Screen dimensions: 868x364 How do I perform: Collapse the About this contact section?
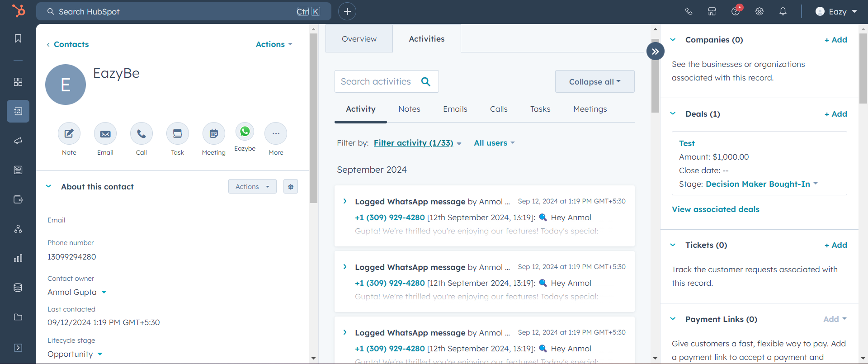(49, 186)
